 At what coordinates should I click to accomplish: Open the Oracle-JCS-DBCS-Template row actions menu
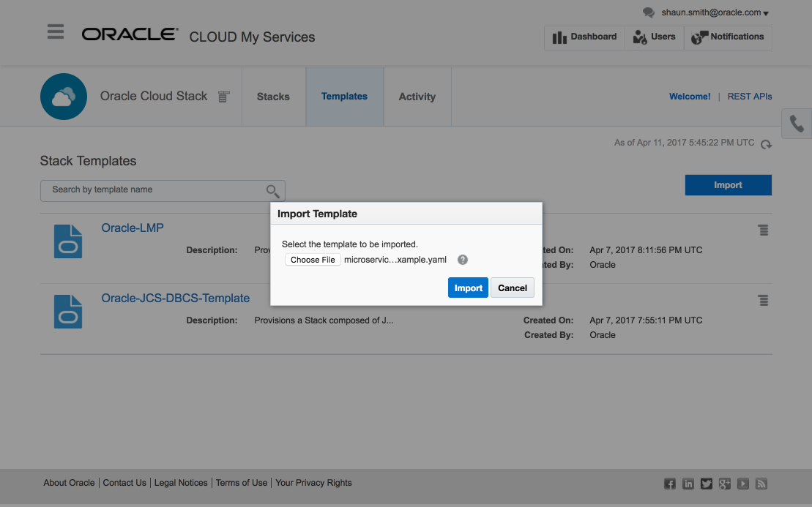[764, 301]
